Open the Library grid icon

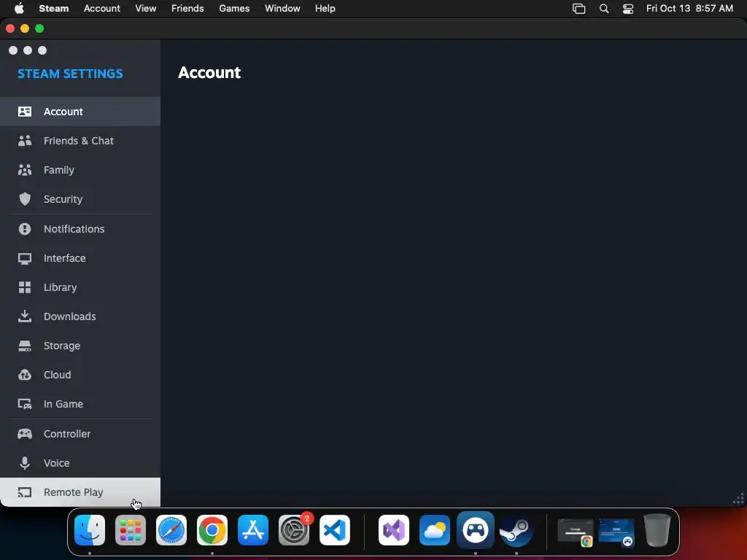coord(25,287)
